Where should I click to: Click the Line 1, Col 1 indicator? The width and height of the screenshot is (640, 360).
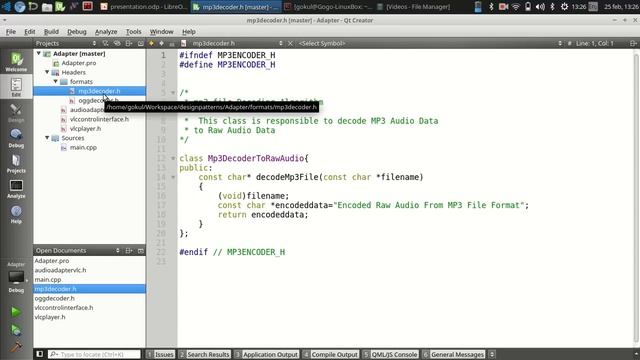tap(595, 43)
